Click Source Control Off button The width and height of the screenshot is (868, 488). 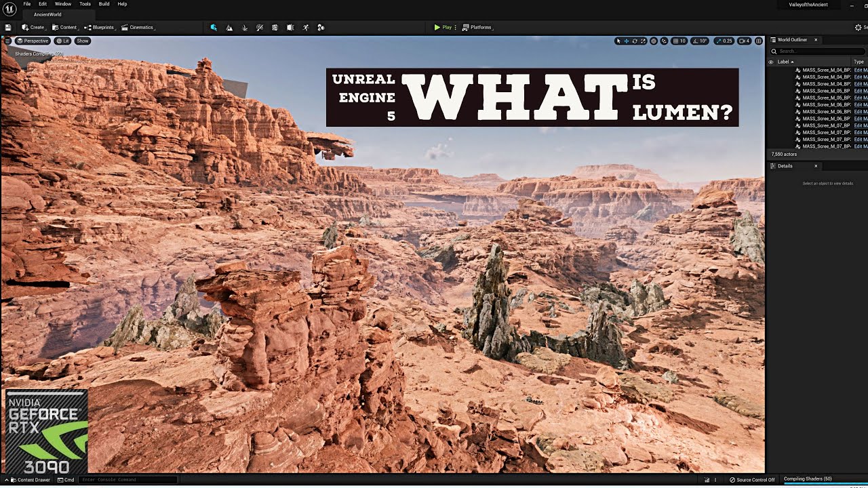point(752,480)
